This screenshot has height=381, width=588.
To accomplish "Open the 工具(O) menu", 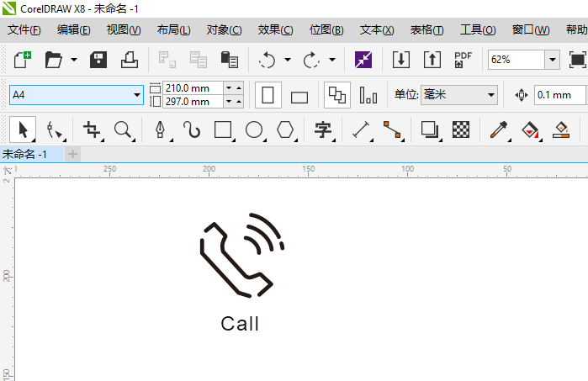I will pyautogui.click(x=478, y=29).
